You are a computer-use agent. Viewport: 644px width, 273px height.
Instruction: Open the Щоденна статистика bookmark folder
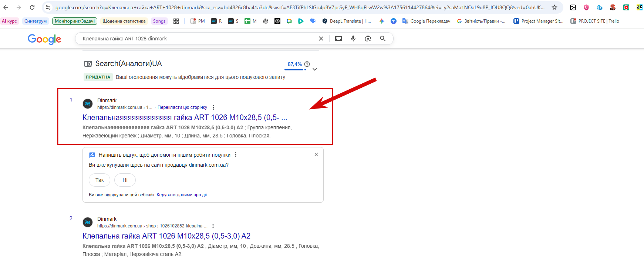[x=124, y=21]
